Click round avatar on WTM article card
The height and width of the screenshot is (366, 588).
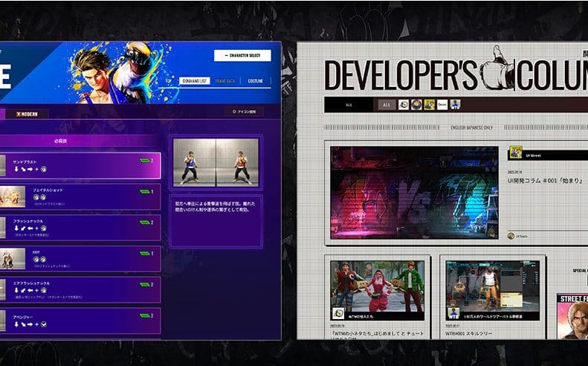pos(338,313)
